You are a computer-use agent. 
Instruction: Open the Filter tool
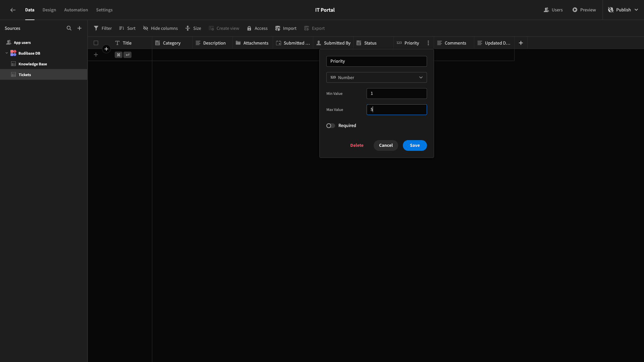click(103, 28)
